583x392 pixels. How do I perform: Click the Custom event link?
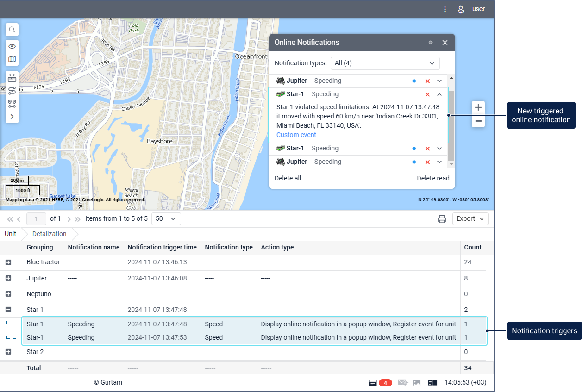[x=296, y=135]
